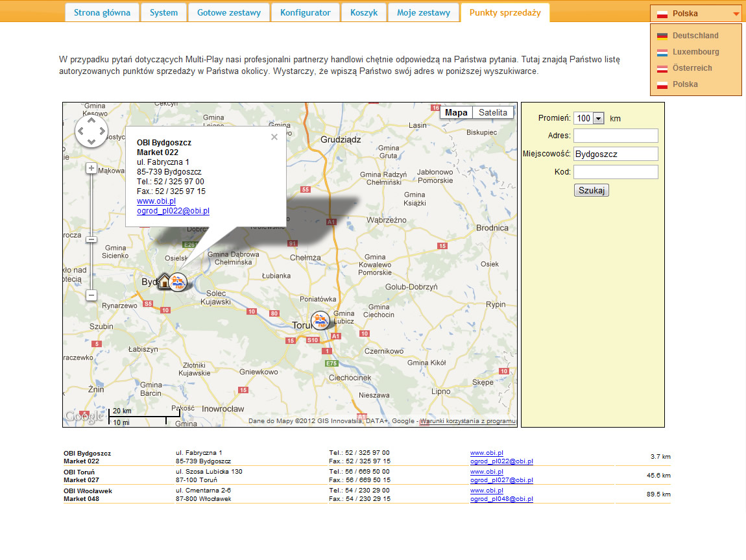The height and width of the screenshot is (560, 746).
Task: Click ogrod_pl022@obi.pl email in the results table
Action: 501,461
